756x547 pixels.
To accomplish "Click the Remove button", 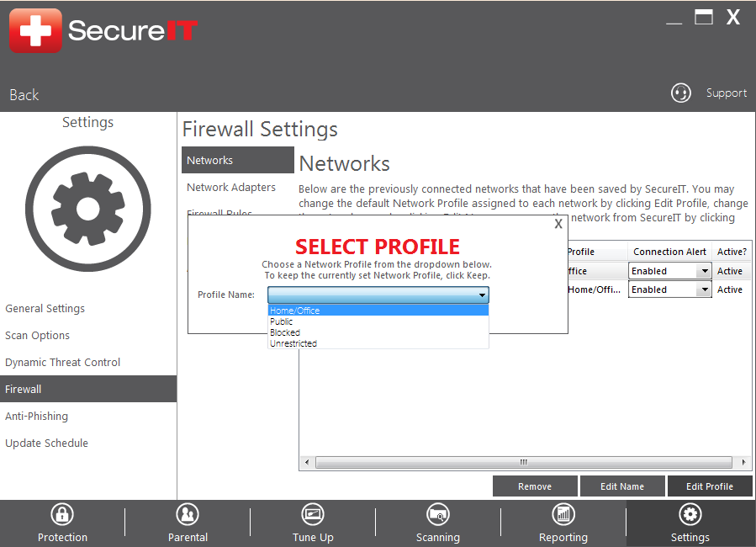I will pos(535,486).
